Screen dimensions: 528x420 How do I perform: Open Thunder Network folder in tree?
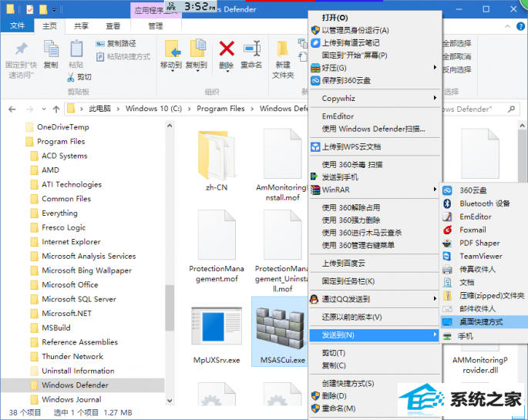(72, 356)
